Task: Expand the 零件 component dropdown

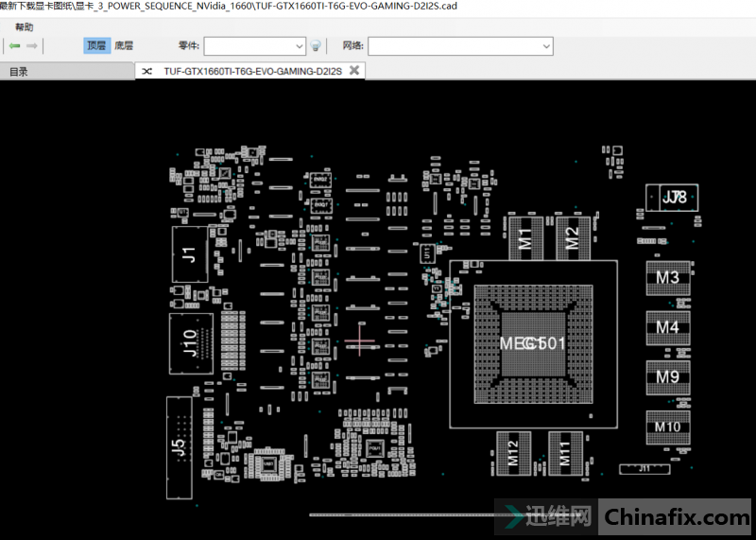Action: 301,45
